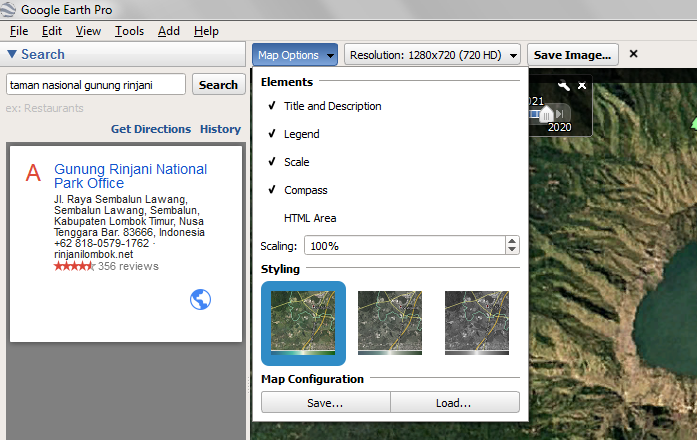Image resolution: width=697 pixels, height=440 pixels.
Task: Open Get Directions link
Action: (151, 129)
